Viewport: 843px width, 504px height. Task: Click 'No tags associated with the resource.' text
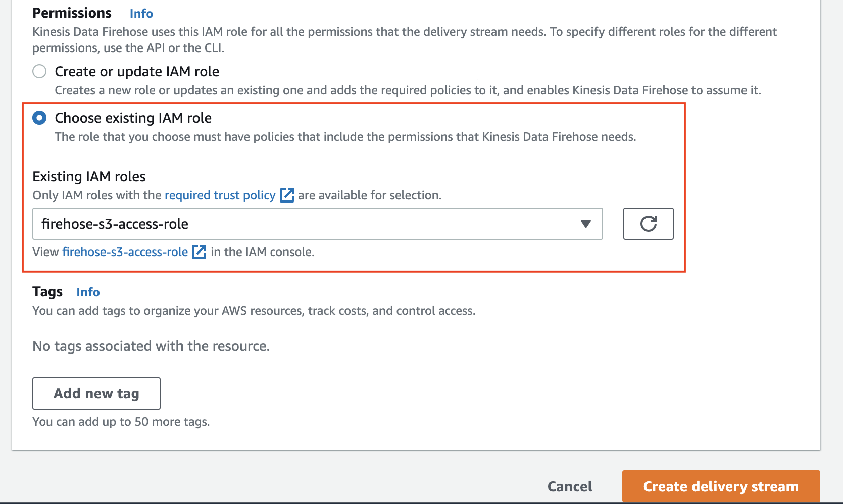(151, 346)
